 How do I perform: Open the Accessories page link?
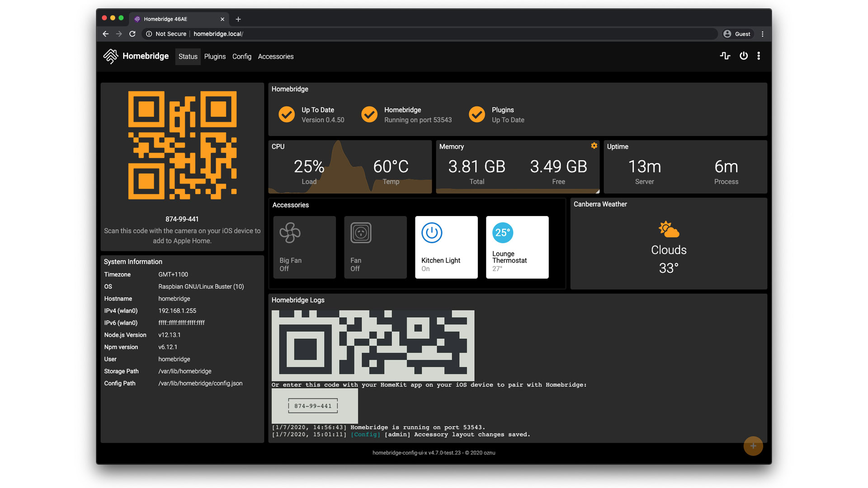click(x=276, y=56)
